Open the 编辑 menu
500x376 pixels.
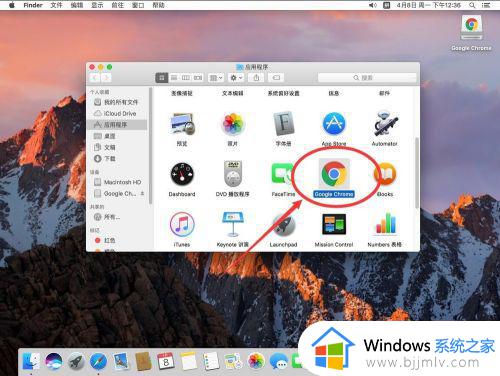(77, 5)
